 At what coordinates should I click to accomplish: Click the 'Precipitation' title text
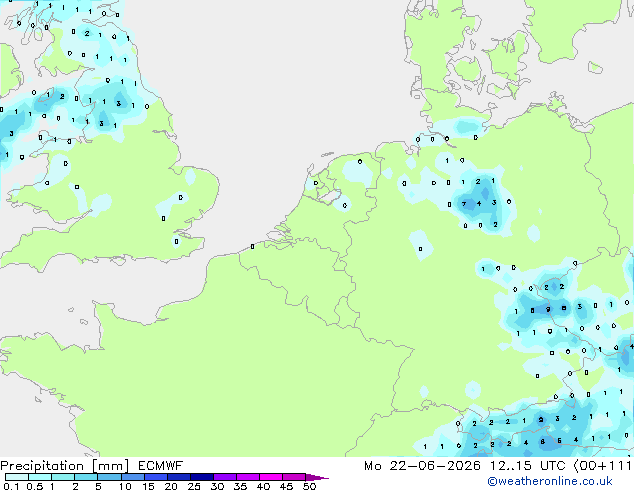click(x=42, y=466)
